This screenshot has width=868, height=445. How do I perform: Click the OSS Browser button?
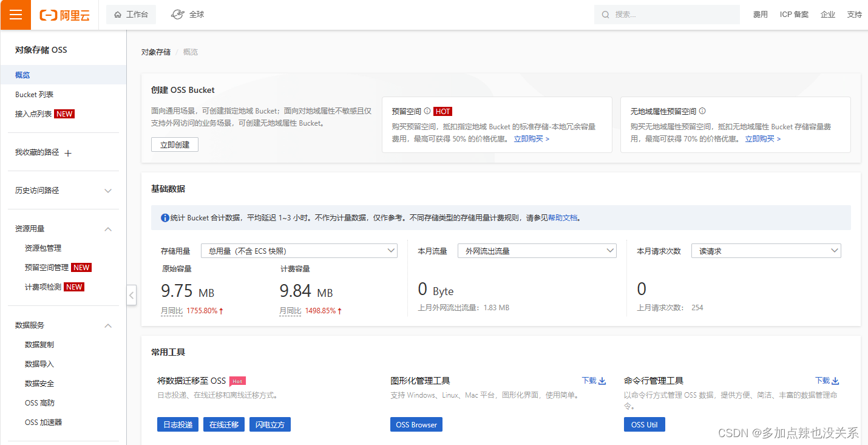coord(416,424)
